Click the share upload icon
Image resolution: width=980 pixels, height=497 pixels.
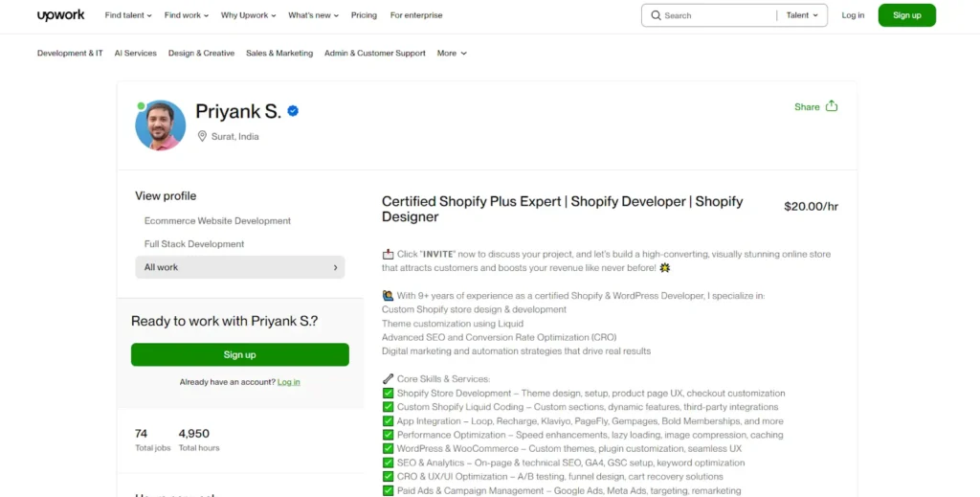(832, 105)
